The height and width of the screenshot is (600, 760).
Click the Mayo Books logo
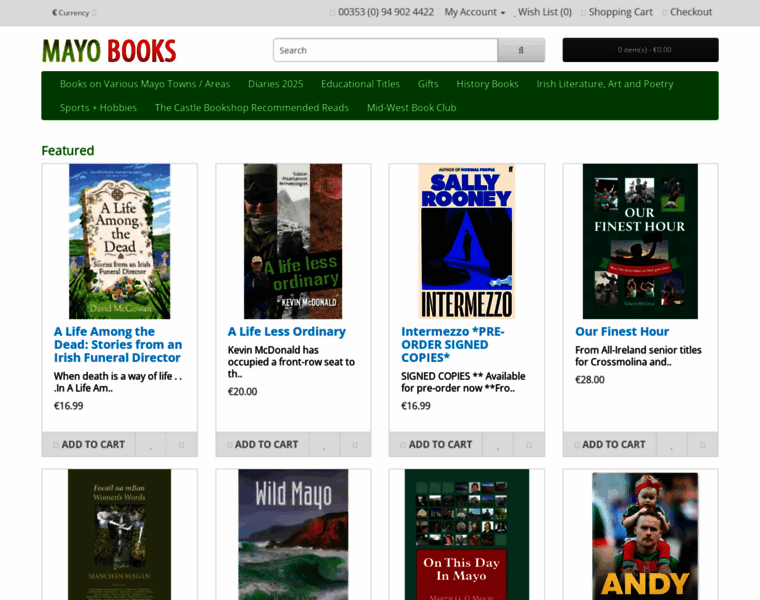(x=109, y=50)
